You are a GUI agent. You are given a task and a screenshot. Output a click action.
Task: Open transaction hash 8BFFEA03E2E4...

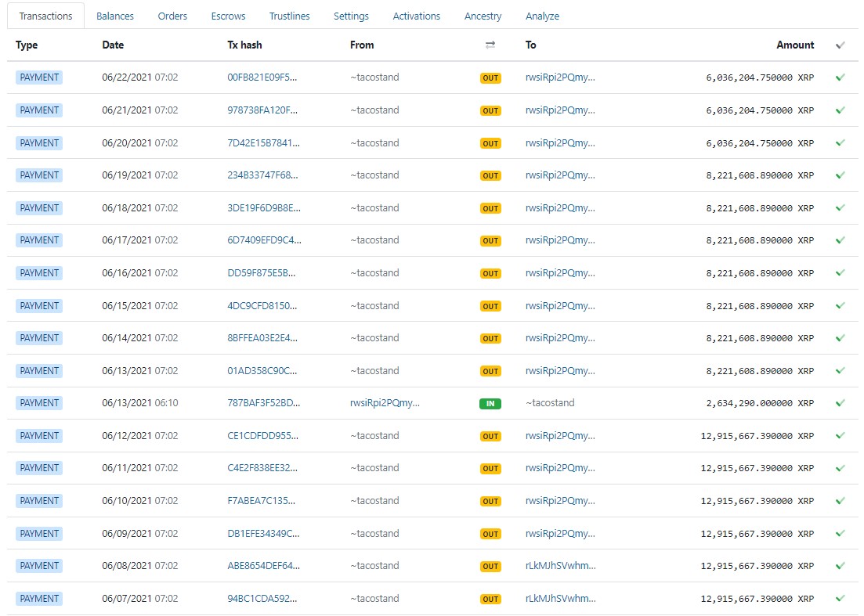tap(262, 337)
